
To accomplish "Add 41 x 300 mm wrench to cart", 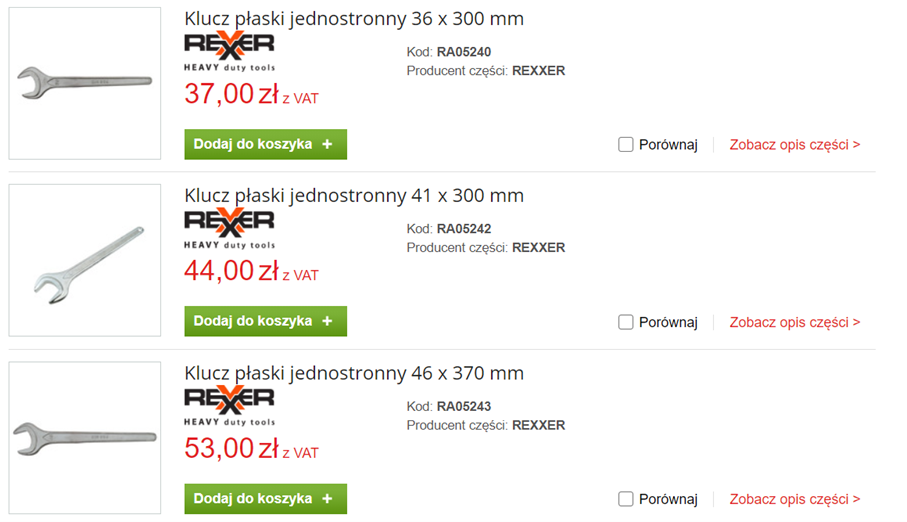I will click(265, 321).
